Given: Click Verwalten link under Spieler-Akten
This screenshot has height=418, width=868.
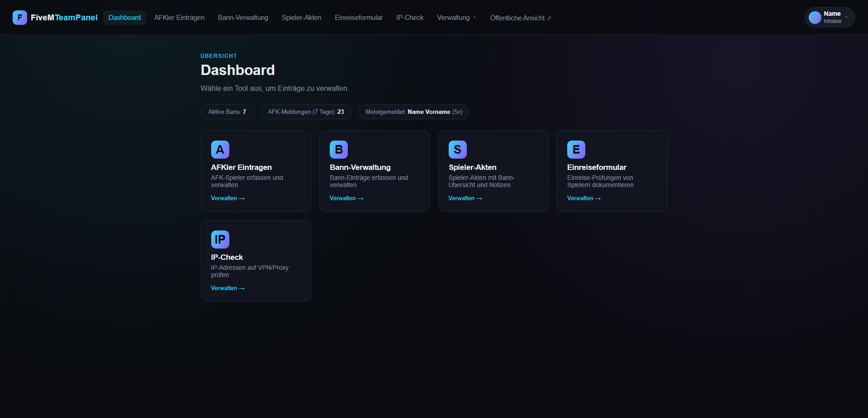Looking at the screenshot, I should point(465,198).
